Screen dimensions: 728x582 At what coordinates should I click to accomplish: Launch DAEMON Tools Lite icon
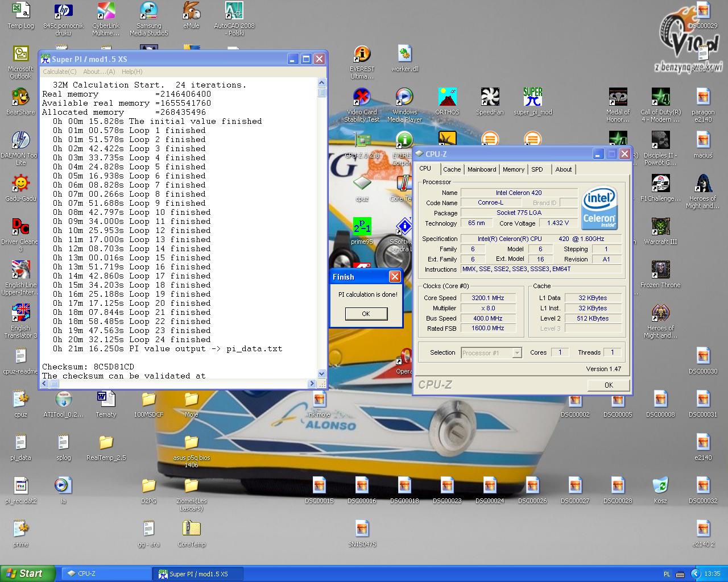pyautogui.click(x=20, y=148)
